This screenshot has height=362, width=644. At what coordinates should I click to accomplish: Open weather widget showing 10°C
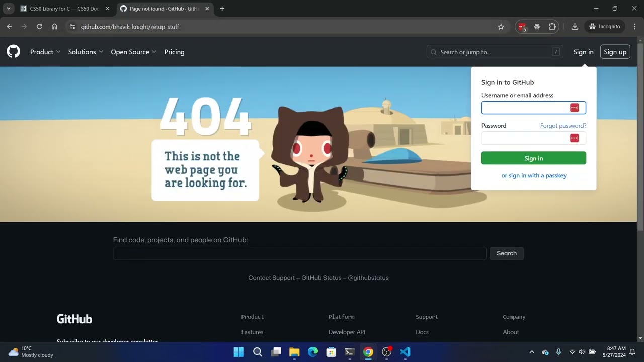point(31,352)
